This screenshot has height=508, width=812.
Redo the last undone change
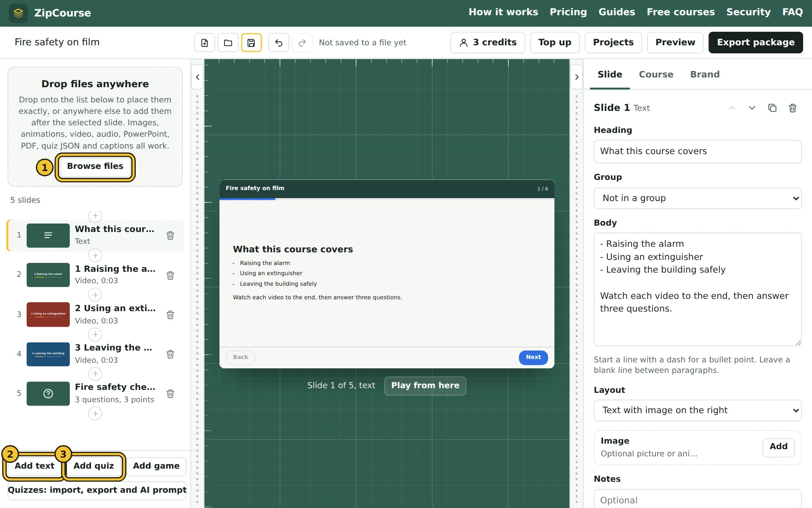[x=302, y=43]
